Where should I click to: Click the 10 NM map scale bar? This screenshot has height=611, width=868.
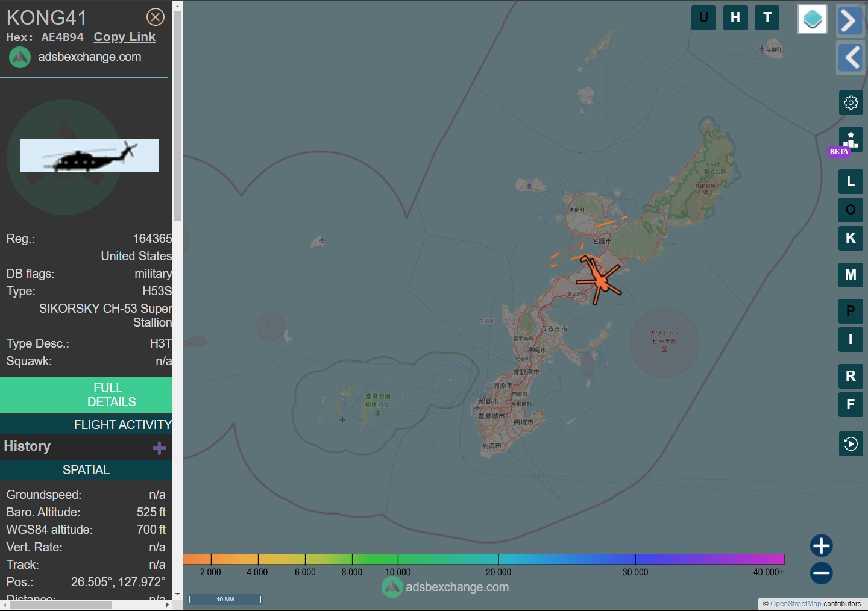(x=225, y=599)
